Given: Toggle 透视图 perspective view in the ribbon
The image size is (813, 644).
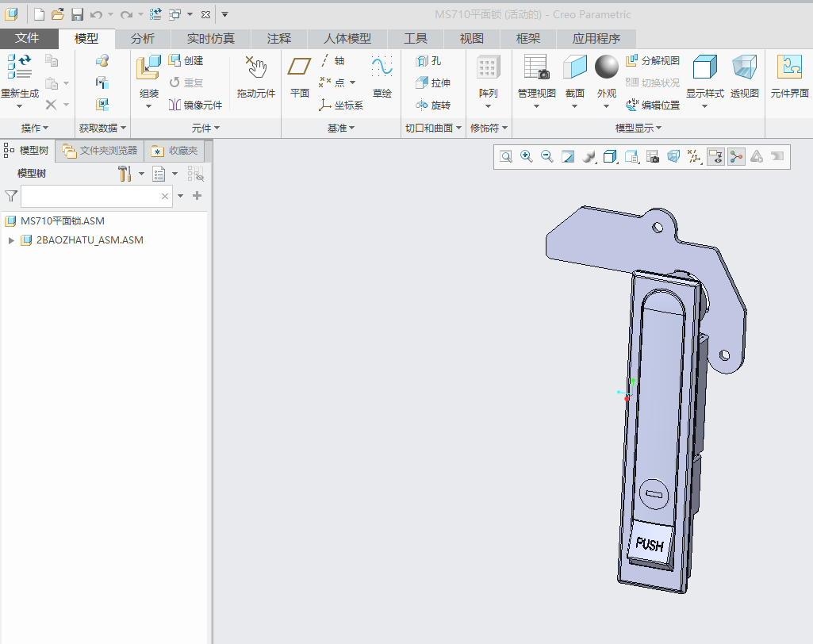Looking at the screenshot, I should [x=745, y=67].
